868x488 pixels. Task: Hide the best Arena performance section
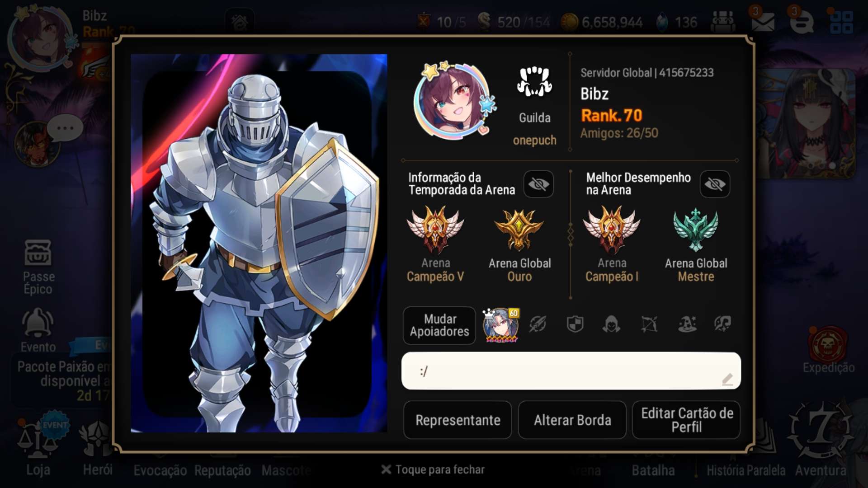tap(715, 184)
